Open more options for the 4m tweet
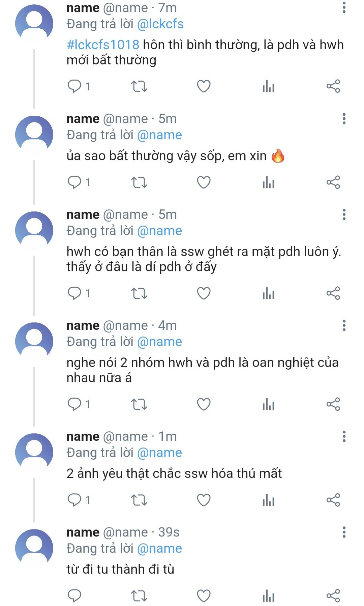Screen dimensions: 364x606 (344, 325)
